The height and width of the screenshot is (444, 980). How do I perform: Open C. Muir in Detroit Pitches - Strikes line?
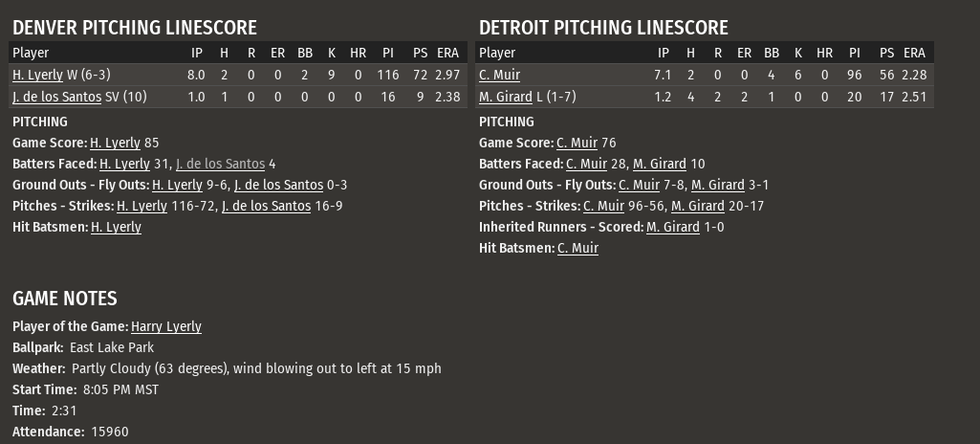[x=603, y=206]
